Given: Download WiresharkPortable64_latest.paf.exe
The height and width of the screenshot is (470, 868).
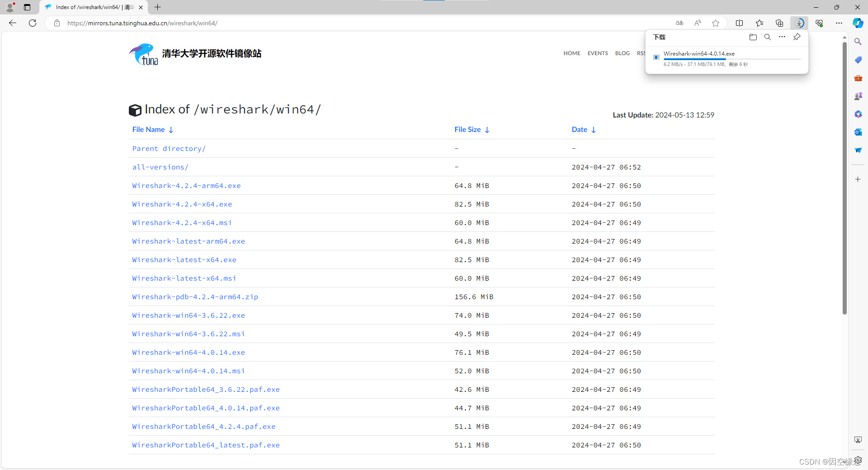Looking at the screenshot, I should tap(206, 445).
